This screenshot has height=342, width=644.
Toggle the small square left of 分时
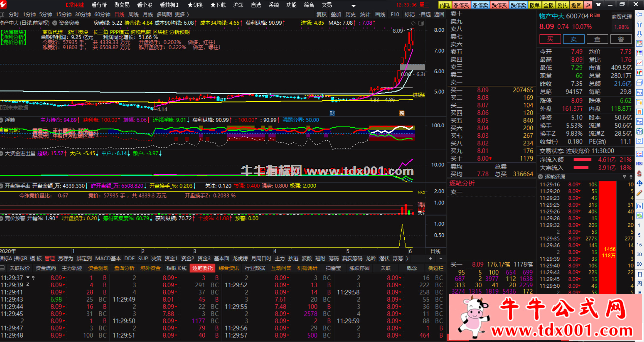(x=2, y=14)
